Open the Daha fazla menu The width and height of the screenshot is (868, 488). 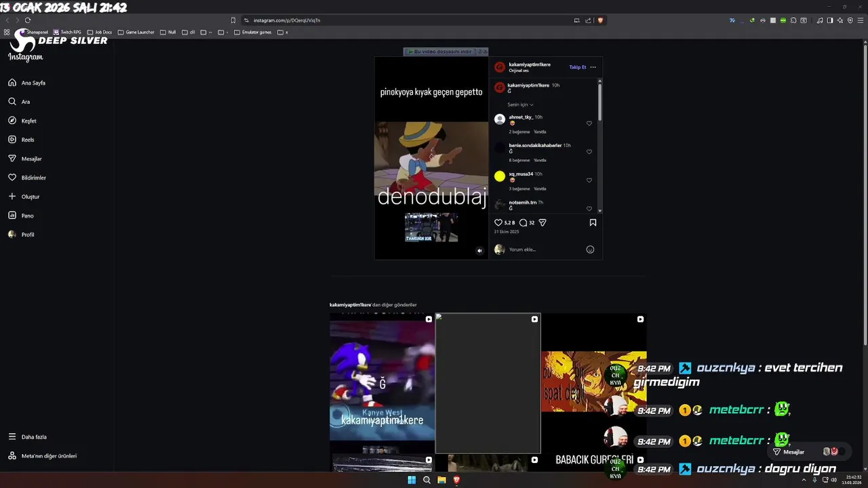(28, 437)
